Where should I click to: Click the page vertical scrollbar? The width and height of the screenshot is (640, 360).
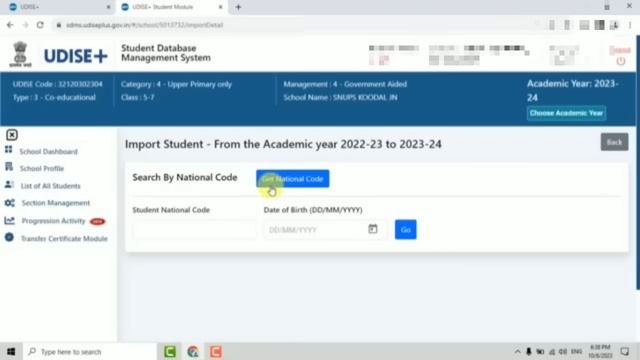(638, 163)
